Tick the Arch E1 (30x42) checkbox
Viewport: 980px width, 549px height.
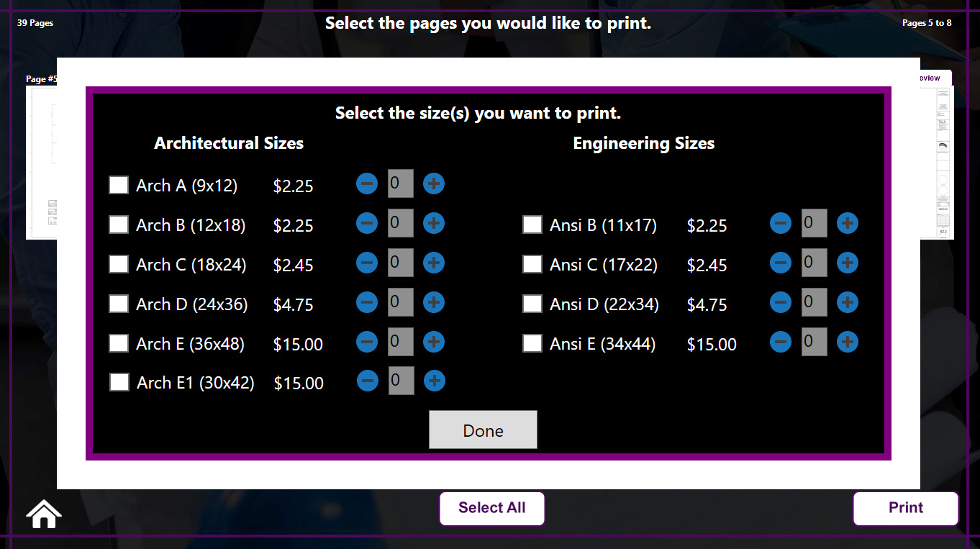[x=119, y=382]
